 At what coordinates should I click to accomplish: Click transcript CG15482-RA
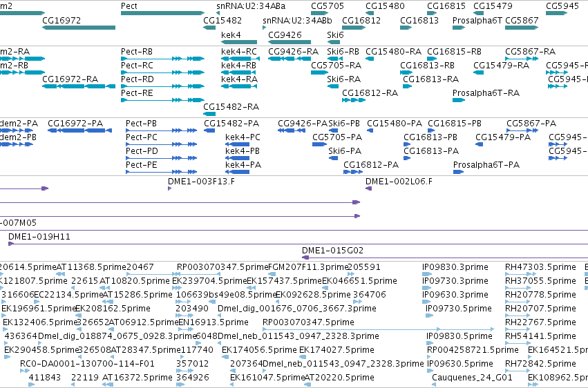coord(209,114)
